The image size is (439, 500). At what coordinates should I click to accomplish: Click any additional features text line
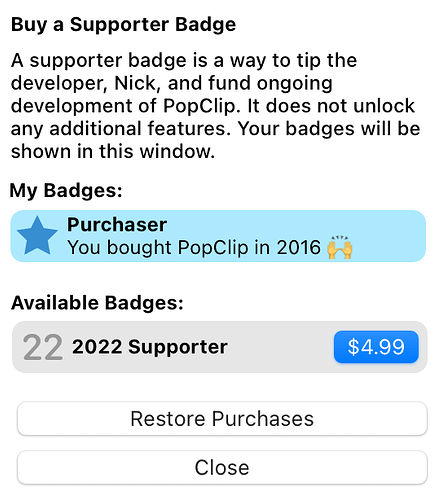(x=121, y=129)
